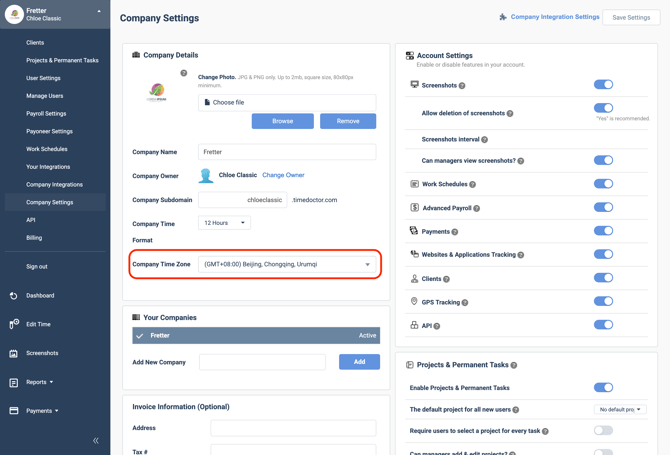Turn off the Work Schedules toggle
This screenshot has height=455, width=670.
pyautogui.click(x=603, y=184)
